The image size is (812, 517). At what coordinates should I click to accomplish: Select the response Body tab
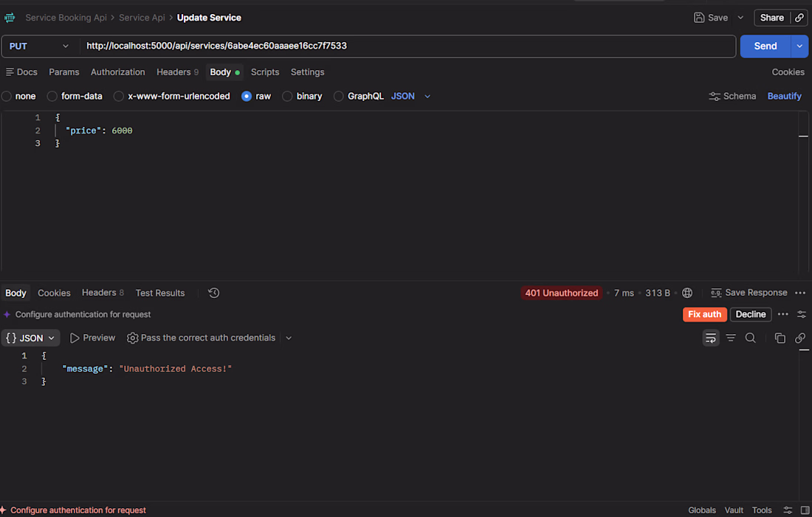click(x=16, y=293)
